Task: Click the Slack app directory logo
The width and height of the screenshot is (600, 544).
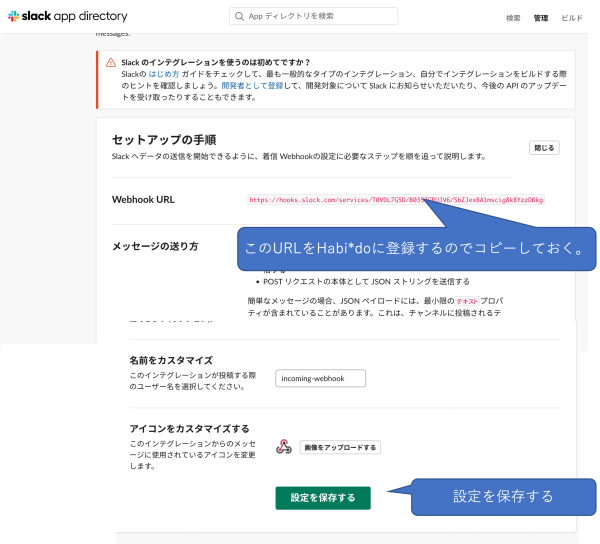Action: pos(68,16)
